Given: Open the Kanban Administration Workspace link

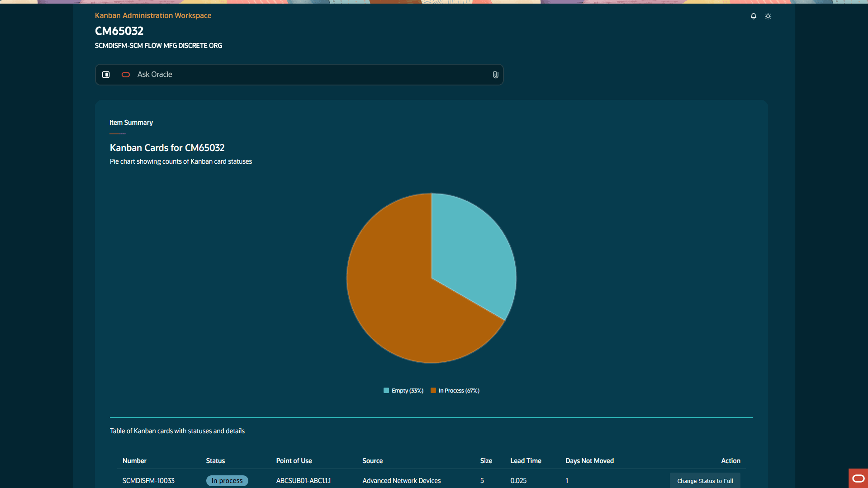Looking at the screenshot, I should [x=153, y=15].
